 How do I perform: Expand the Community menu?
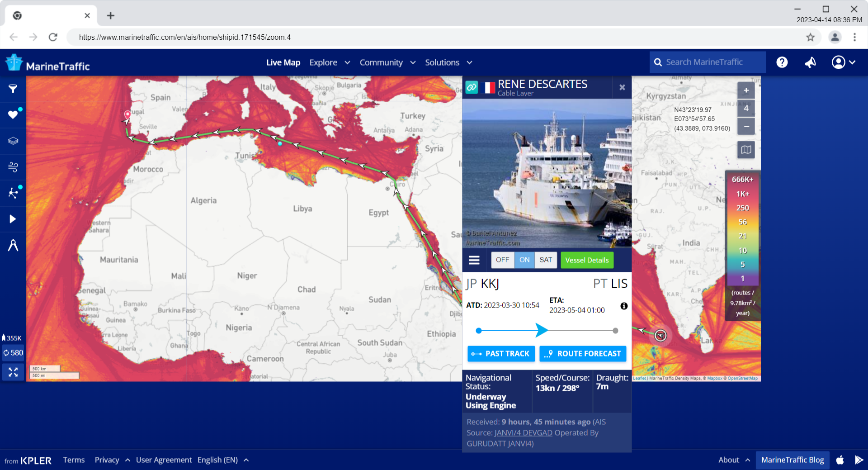click(387, 62)
